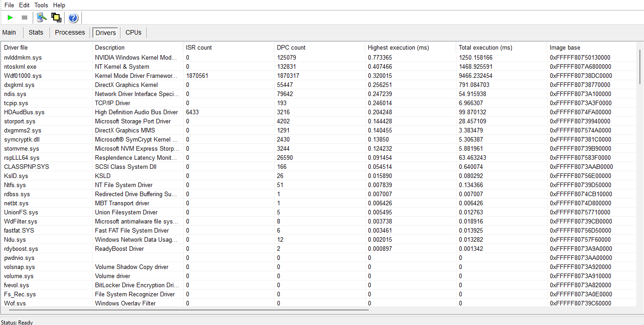Sort by Highest execution (ms) header
Viewport: 644px width, 325px height.
pos(398,47)
